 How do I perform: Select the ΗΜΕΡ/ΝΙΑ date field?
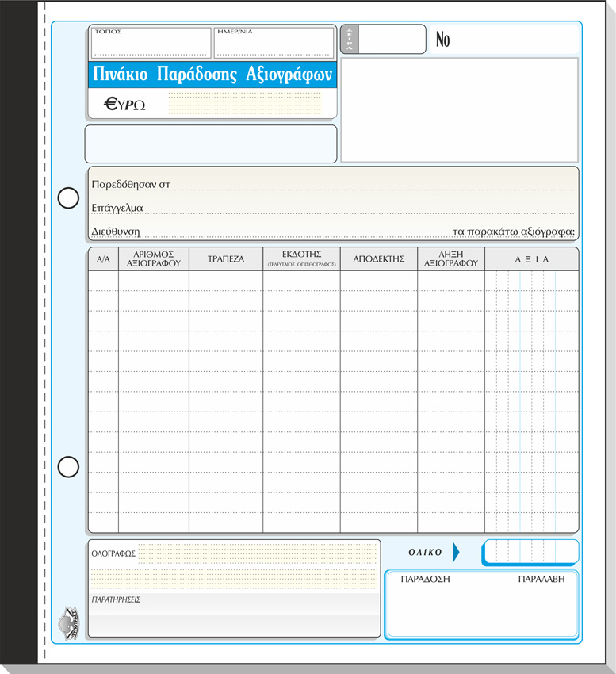(274, 44)
